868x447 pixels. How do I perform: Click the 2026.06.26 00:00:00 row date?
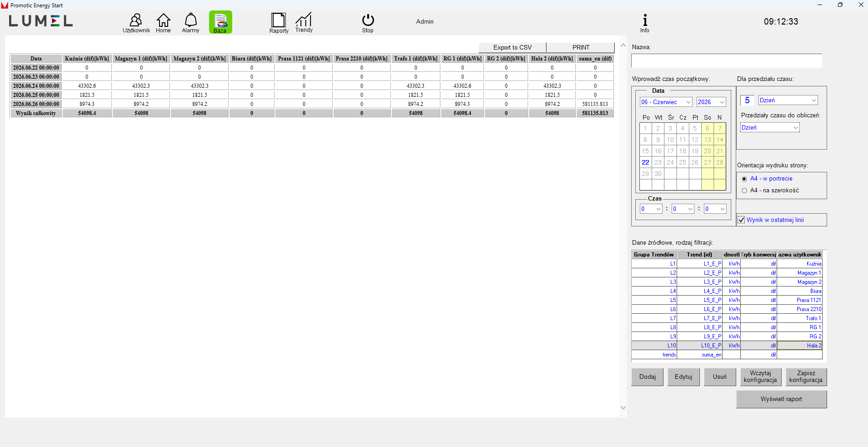[x=36, y=104]
